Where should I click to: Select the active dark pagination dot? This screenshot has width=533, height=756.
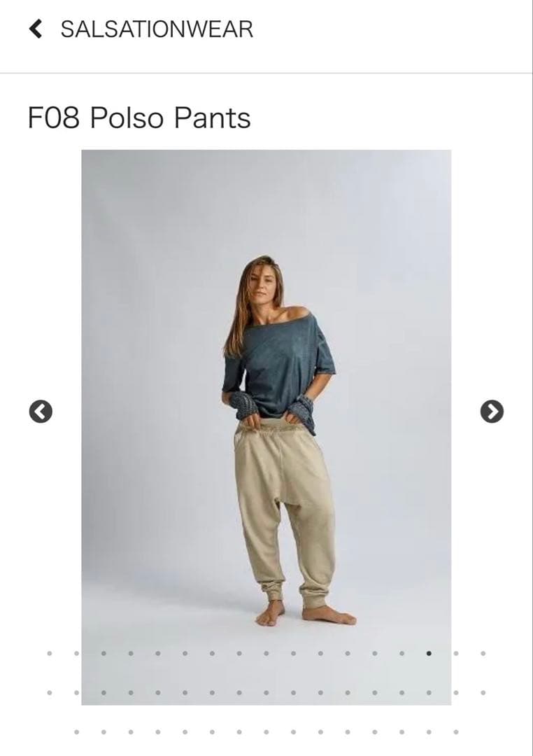429,653
